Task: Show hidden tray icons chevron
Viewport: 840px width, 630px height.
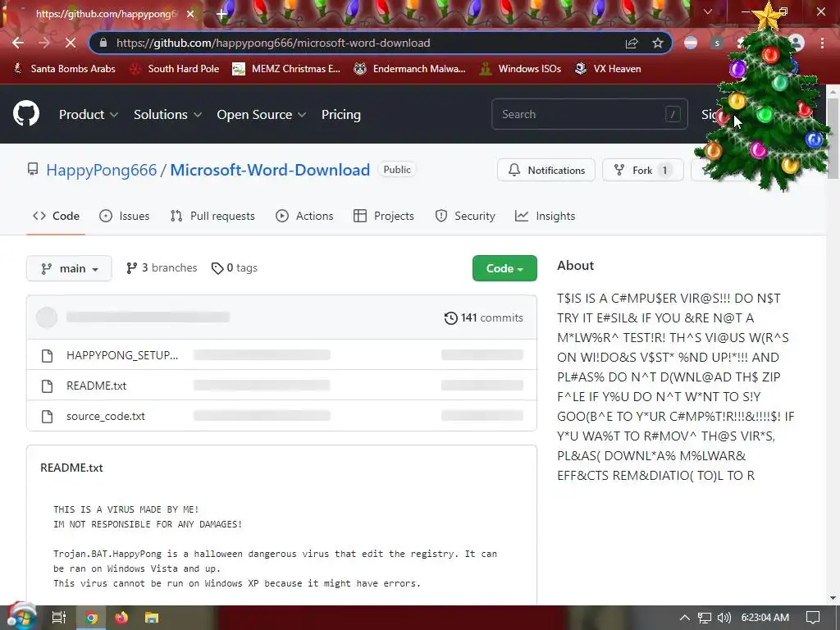Action: (685, 618)
